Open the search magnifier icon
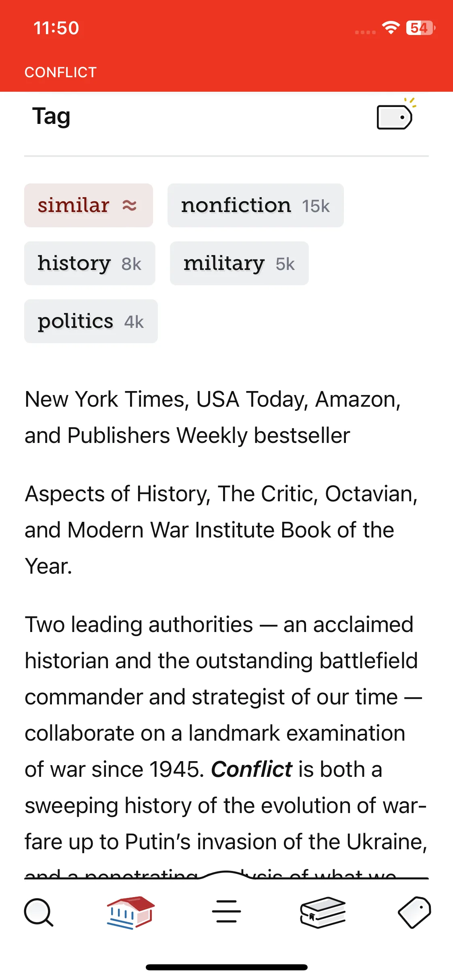 (39, 912)
